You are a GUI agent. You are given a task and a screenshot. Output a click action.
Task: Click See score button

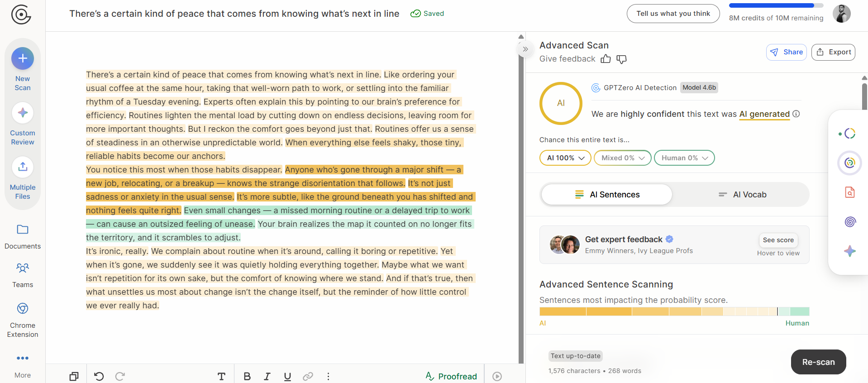pyautogui.click(x=778, y=240)
